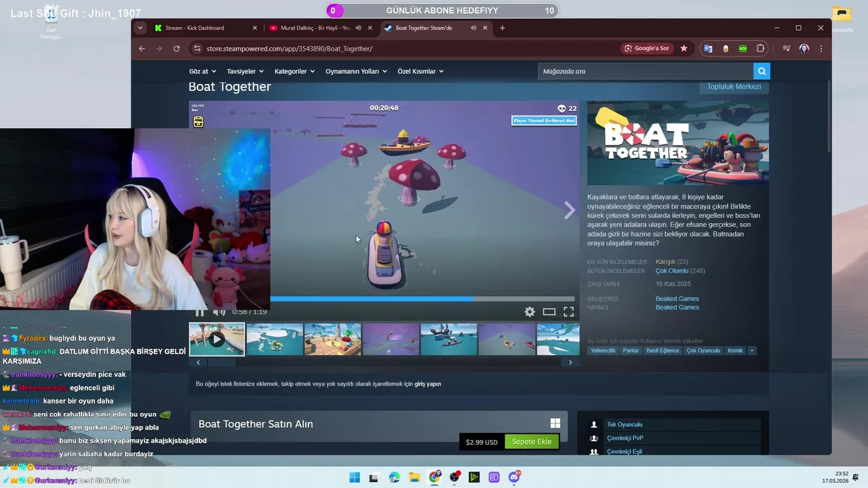
Task: Seek using the blue trailer progress bar
Action: [422, 299]
